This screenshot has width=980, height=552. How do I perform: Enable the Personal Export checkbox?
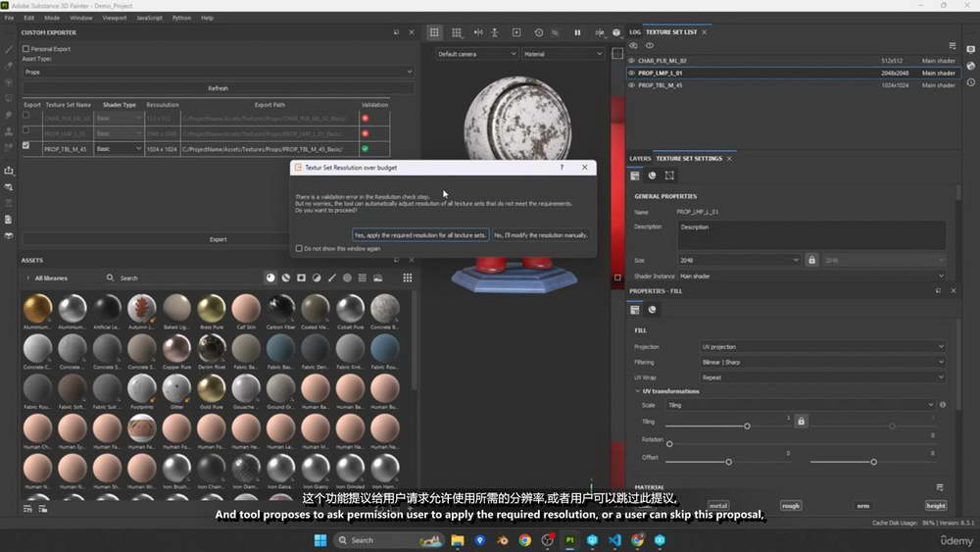pyautogui.click(x=25, y=49)
